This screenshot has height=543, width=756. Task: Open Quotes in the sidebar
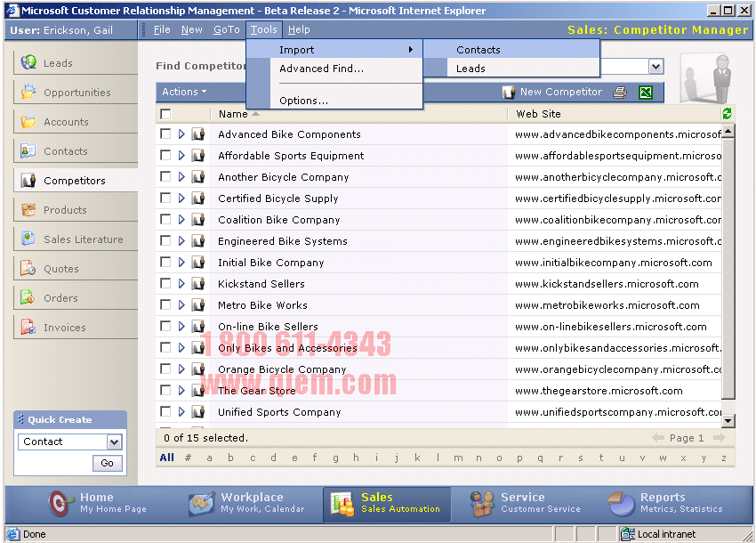click(76, 269)
